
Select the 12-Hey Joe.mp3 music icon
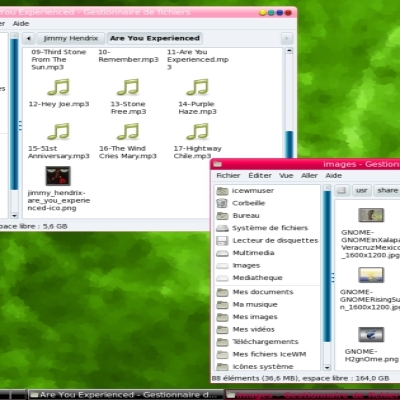pos(59,87)
